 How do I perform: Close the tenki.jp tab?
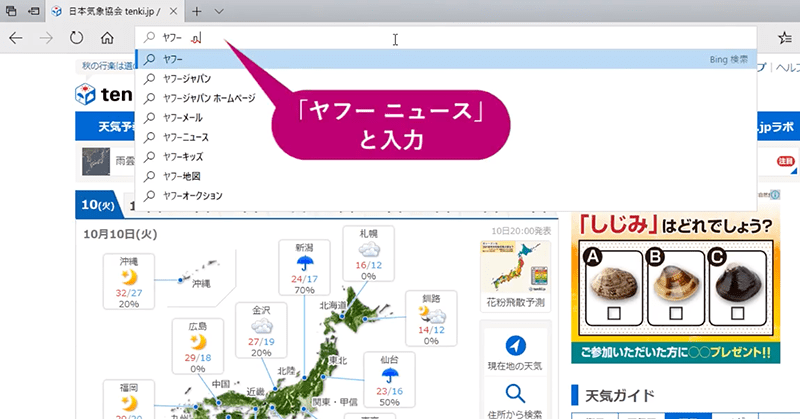[173, 11]
